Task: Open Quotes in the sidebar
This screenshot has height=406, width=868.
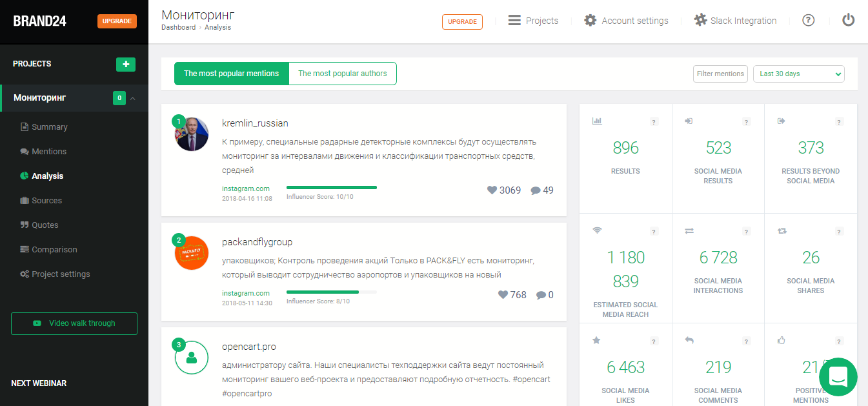Action: click(45, 225)
